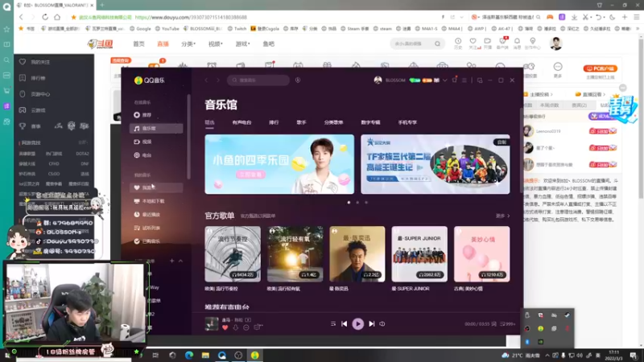The image size is (644, 362).
Task: Collapse the created playlists section chevron
Action: (x=180, y=261)
